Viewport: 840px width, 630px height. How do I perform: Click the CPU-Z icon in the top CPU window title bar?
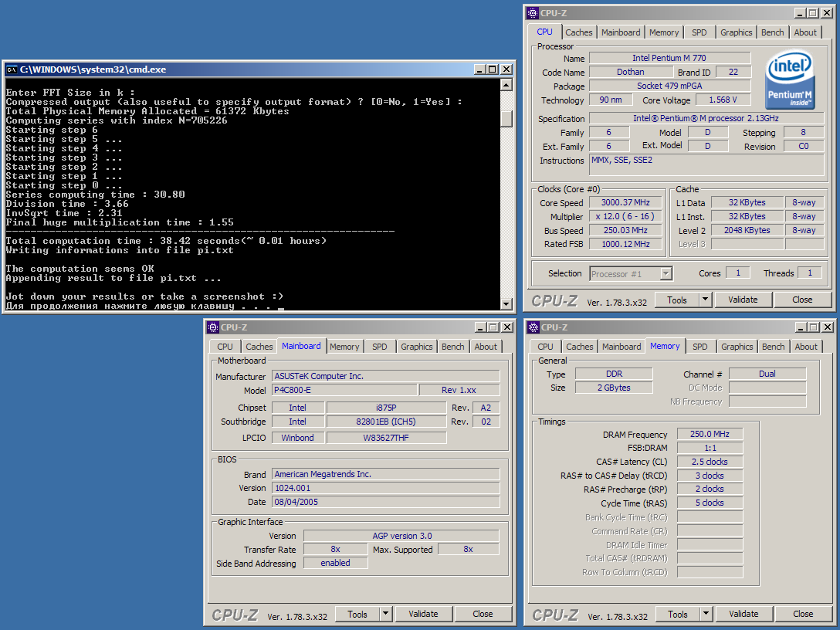(533, 13)
